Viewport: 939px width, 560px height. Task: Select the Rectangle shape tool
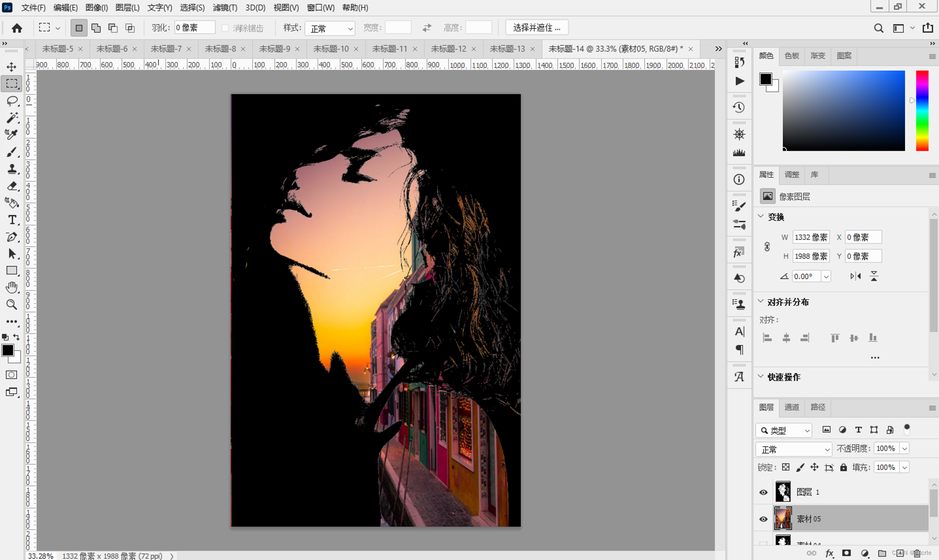click(12, 271)
